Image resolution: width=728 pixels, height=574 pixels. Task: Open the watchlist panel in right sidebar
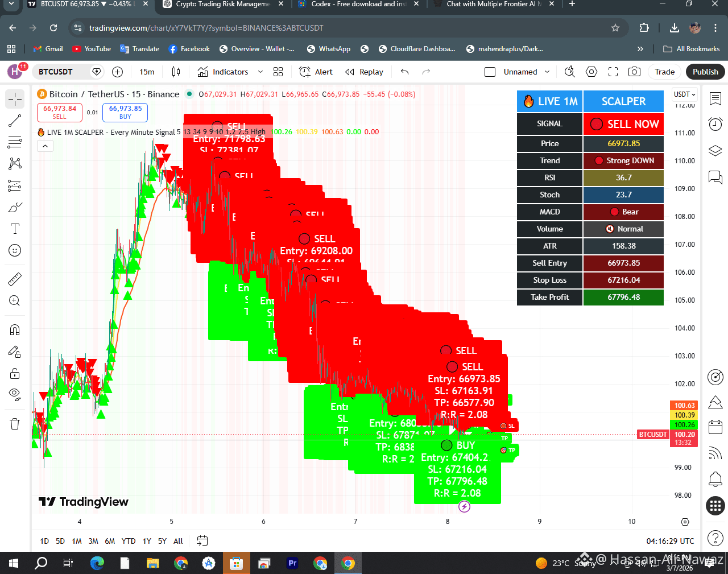click(715, 98)
